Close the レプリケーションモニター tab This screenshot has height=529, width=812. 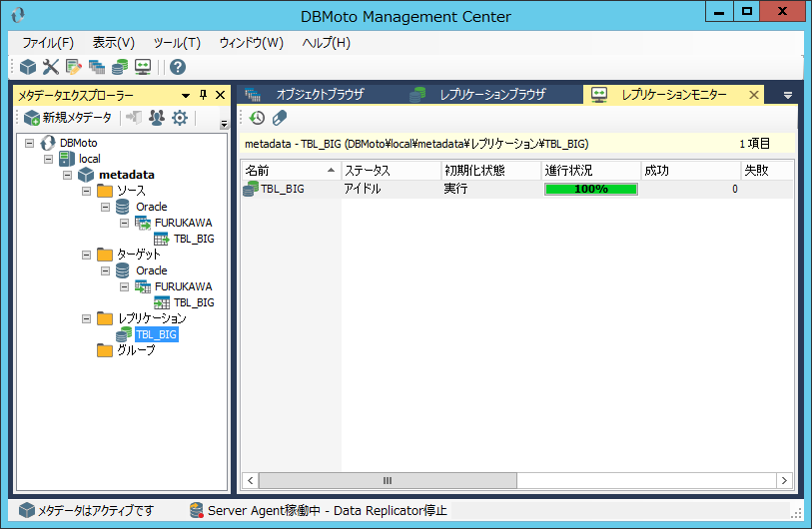[754, 95]
